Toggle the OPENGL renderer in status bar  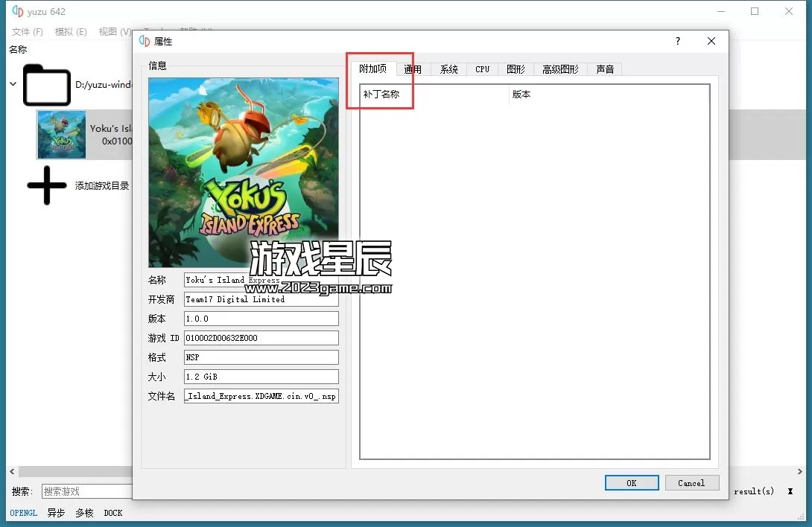tap(24, 513)
